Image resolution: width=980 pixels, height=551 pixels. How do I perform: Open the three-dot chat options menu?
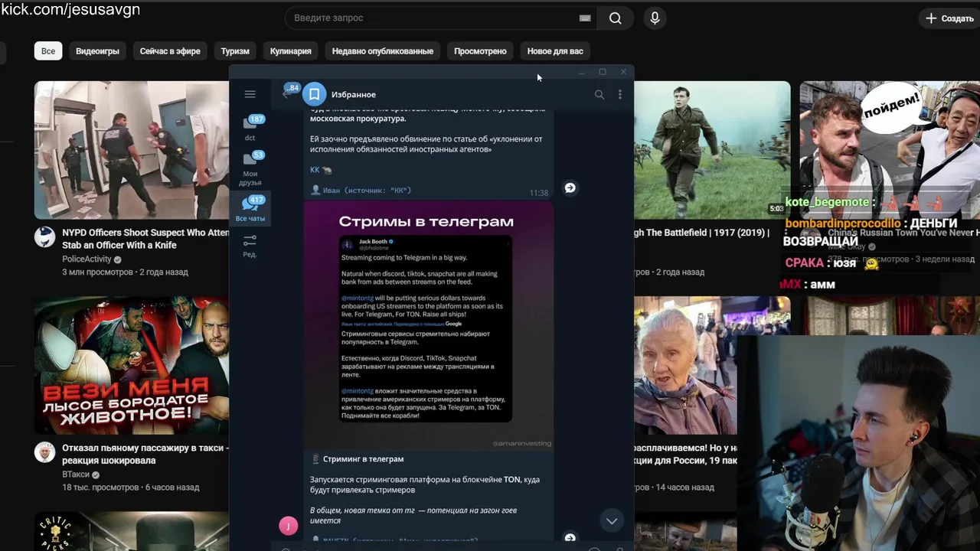pos(619,94)
